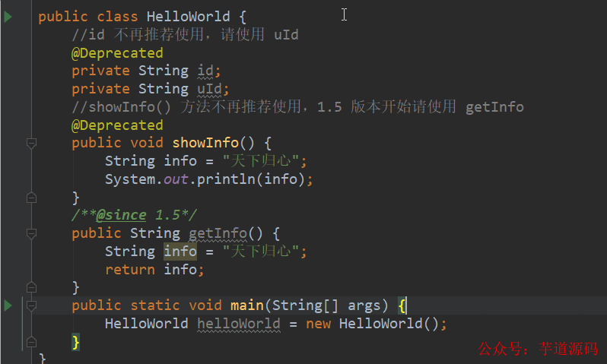Click the comment mentioning getInfo replacement
Image resolution: width=607 pixels, height=364 pixels.
(x=297, y=106)
